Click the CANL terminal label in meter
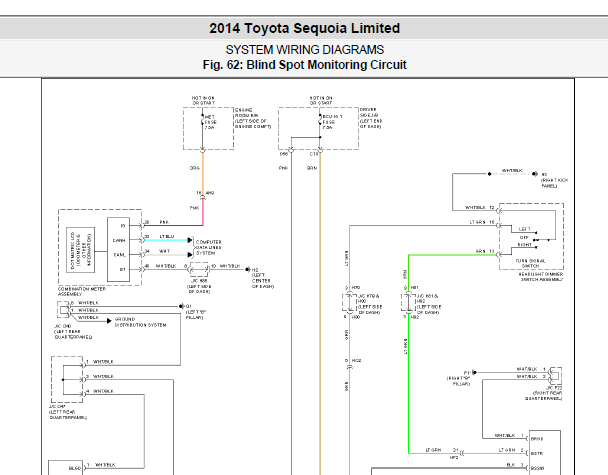The width and height of the screenshot is (608, 475). tap(119, 255)
